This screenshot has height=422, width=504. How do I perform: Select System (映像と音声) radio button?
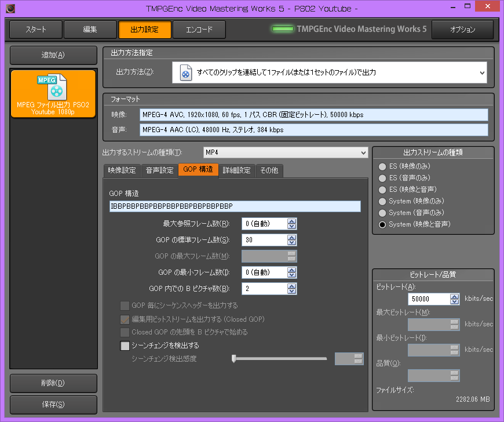point(382,224)
